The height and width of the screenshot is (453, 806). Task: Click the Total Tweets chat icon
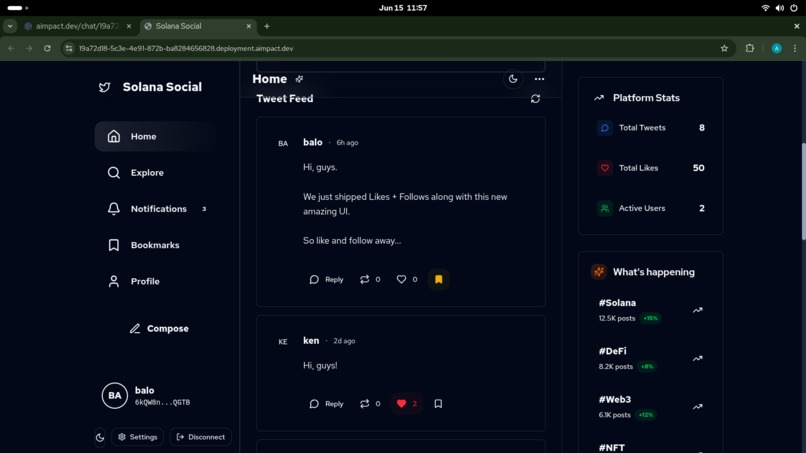[x=605, y=128]
